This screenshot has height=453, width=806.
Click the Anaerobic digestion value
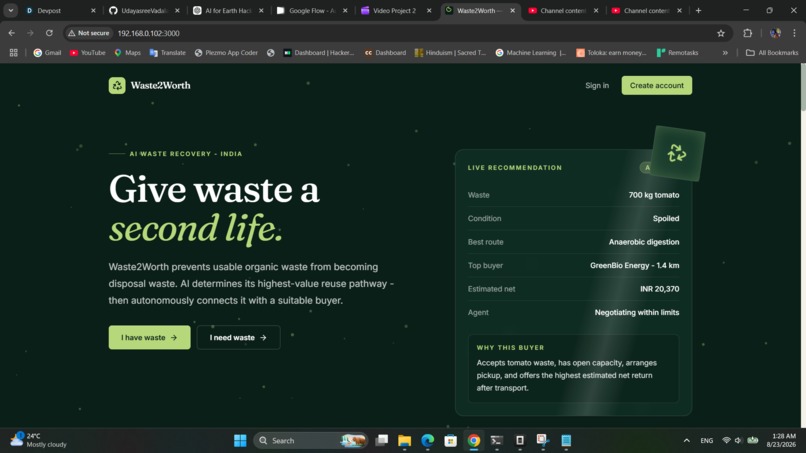point(644,242)
